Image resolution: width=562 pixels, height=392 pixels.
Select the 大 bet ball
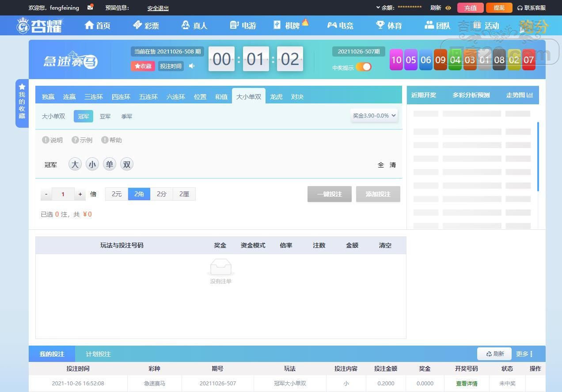click(x=75, y=164)
